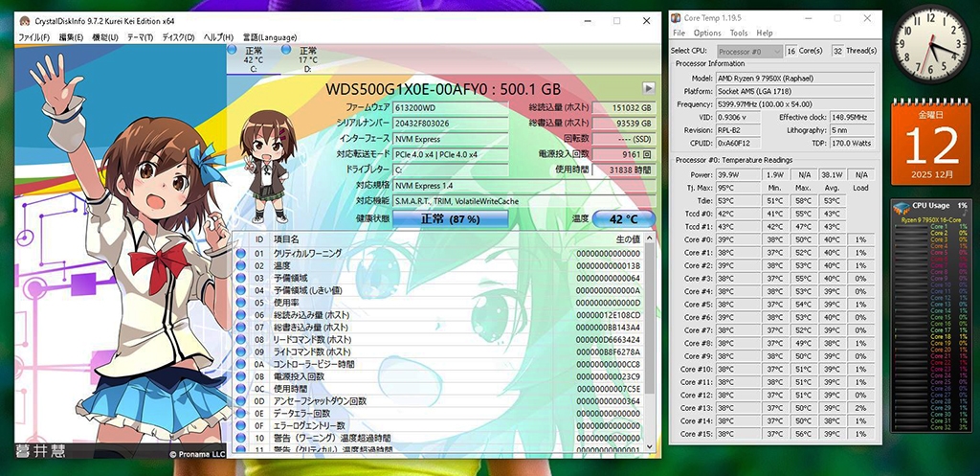Click the status orb for 総読み込み量 (ホスト) row
The image size is (980, 476).
point(241,315)
